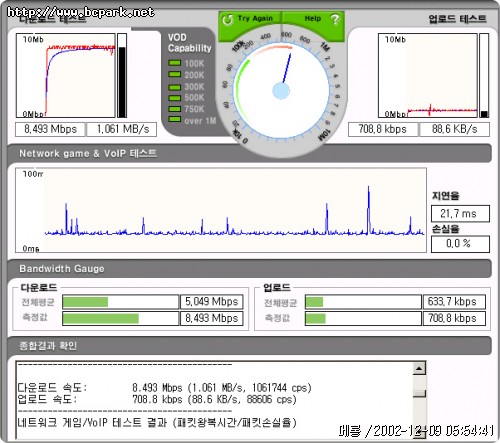500x443 pixels.
Task: Click the results scrollbar up arrow
Action: [x=419, y=369]
